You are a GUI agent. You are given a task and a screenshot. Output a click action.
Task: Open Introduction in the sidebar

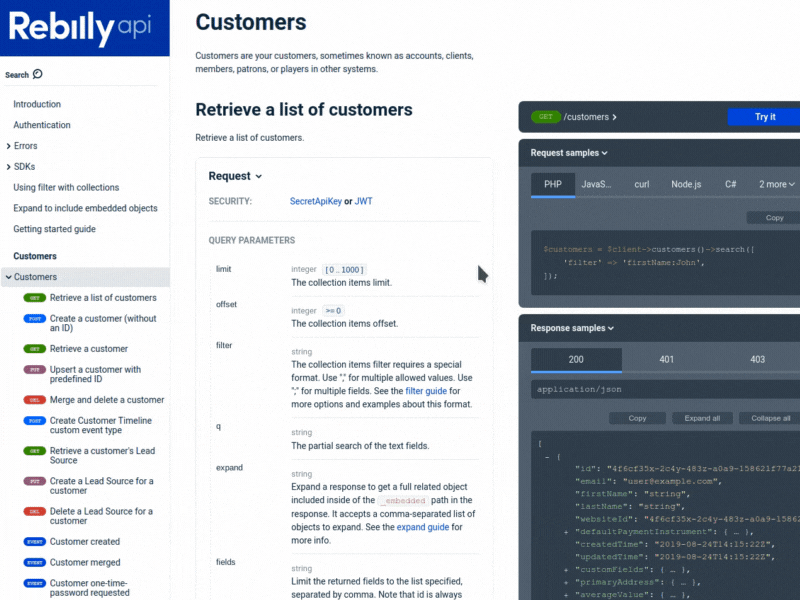[x=37, y=104]
